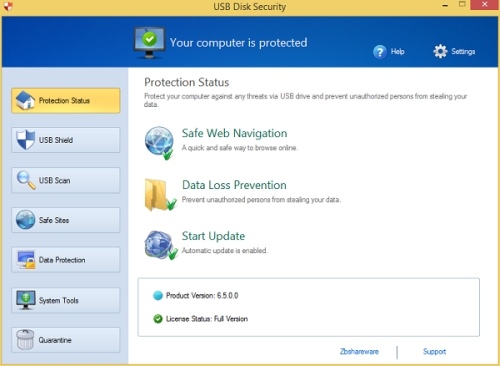Open the Support link
Screen dimensions: 500x366
(434, 351)
